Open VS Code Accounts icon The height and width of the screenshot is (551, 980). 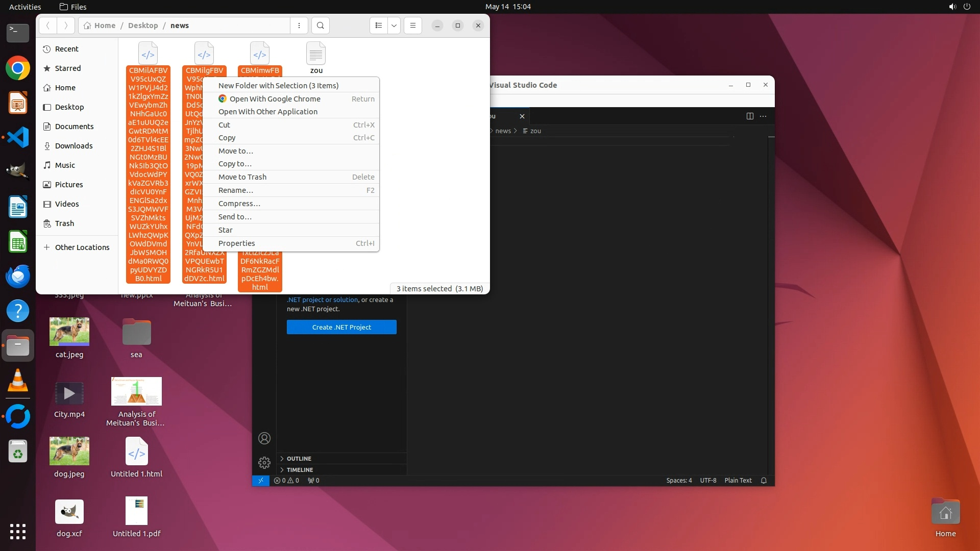pyautogui.click(x=264, y=438)
